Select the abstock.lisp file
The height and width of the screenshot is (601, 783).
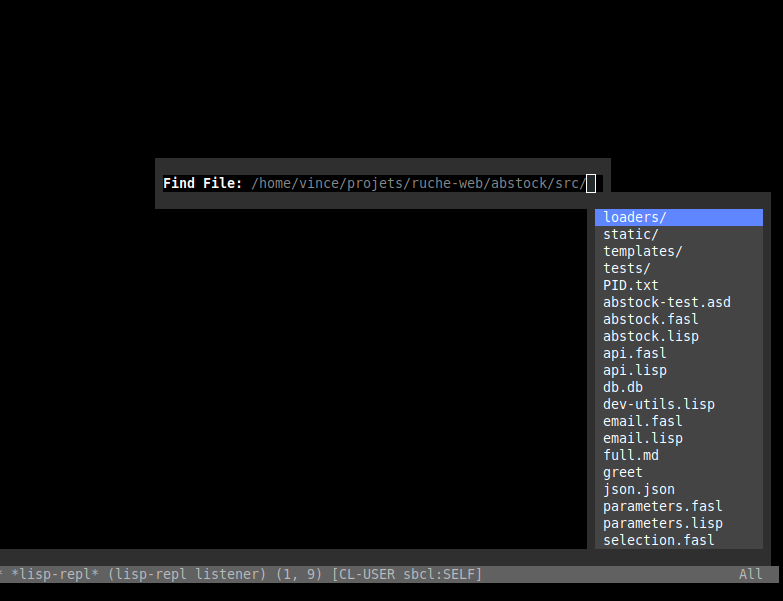click(651, 336)
